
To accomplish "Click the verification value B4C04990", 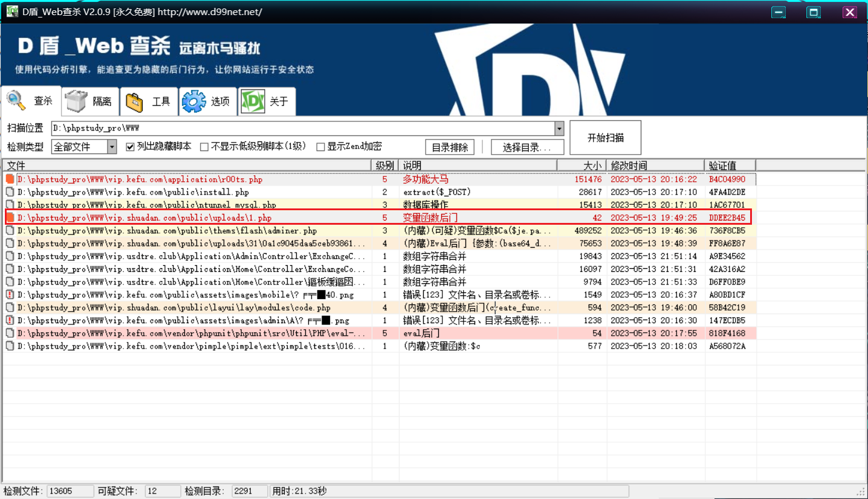I will [727, 179].
